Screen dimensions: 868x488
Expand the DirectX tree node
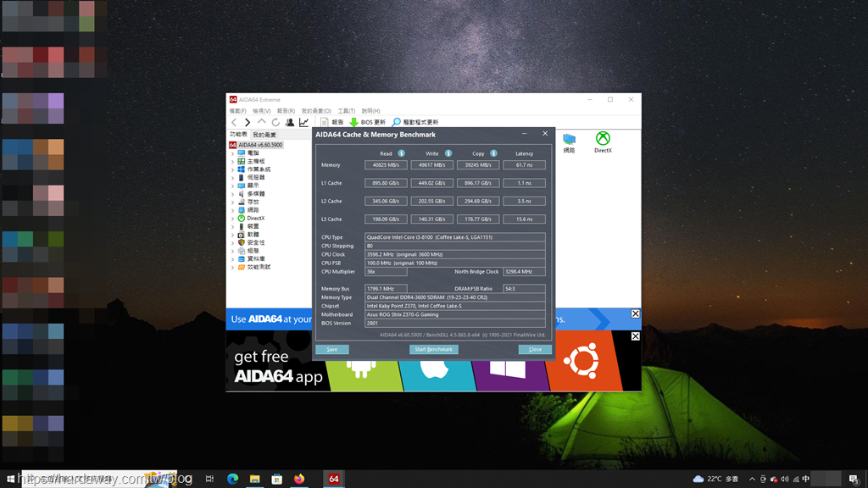pyautogui.click(x=232, y=219)
